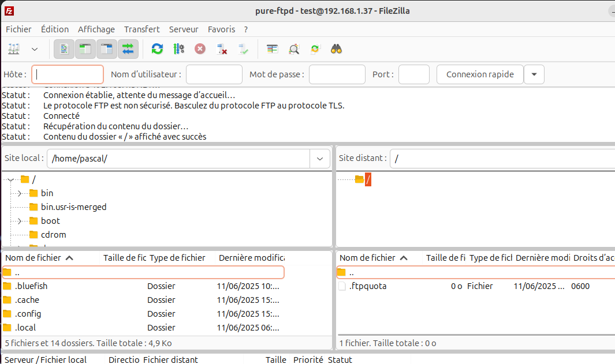Open directory listing filters dialog
615x364 pixels.
tap(272, 49)
